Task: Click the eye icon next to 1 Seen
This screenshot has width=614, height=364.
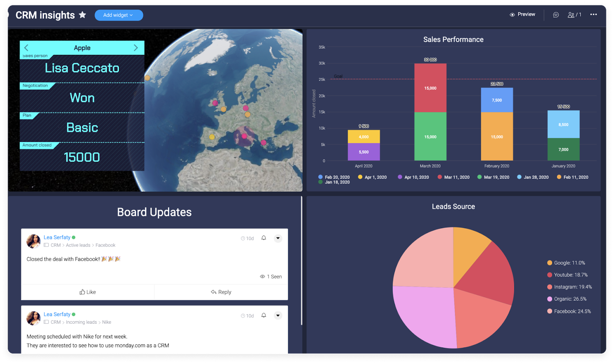Action: (263, 276)
